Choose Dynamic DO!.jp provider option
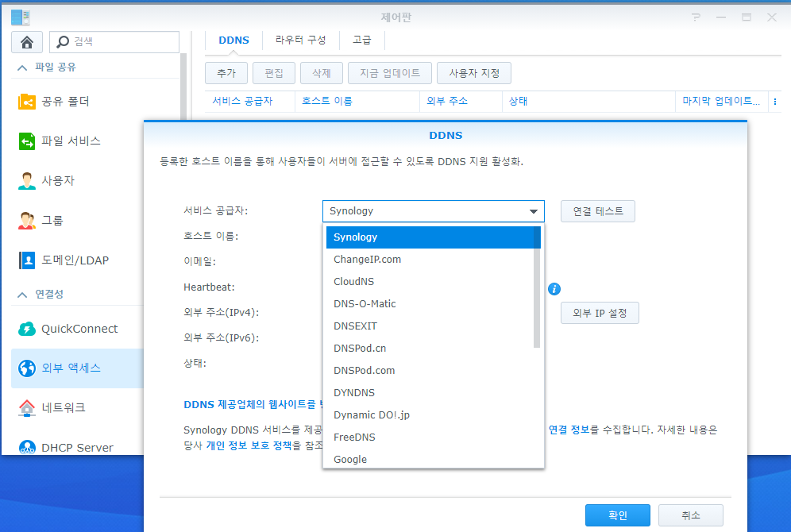Viewport: 791px width, 532px height. click(x=433, y=414)
